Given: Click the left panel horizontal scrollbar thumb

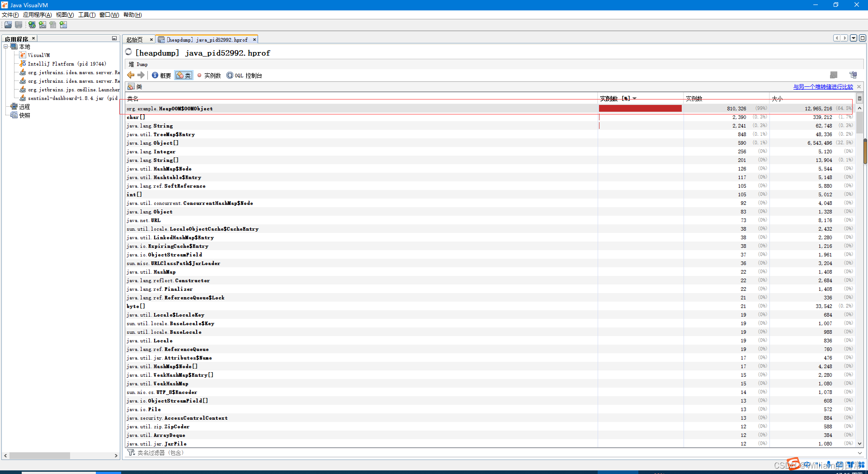Looking at the screenshot, I should click(x=39, y=456).
